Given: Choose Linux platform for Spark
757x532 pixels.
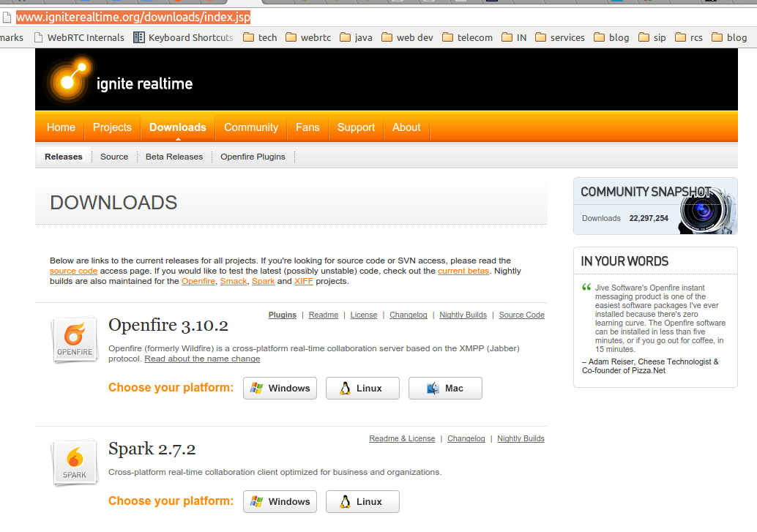Looking at the screenshot, I should pyautogui.click(x=362, y=501).
